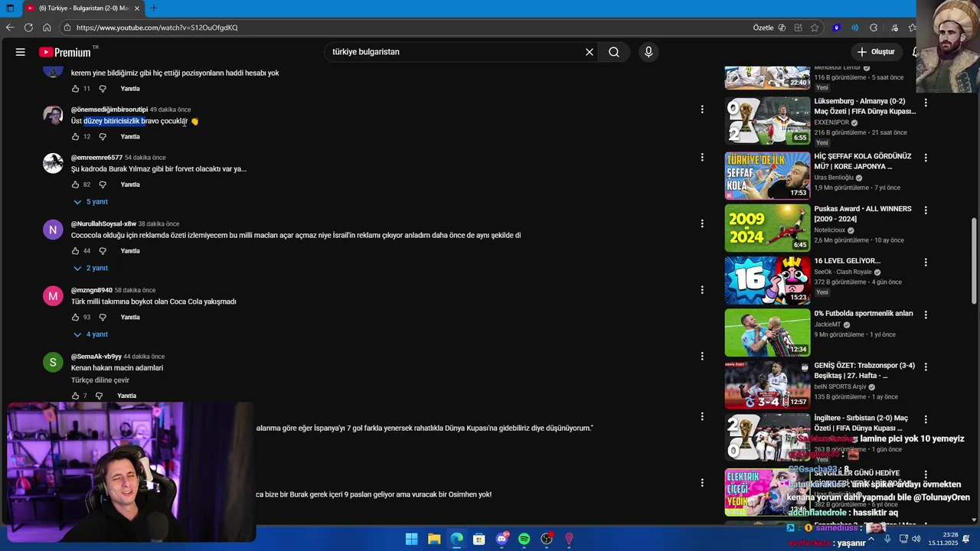This screenshot has width=980, height=551.
Task: Open Spotify from the taskbar
Action: pyautogui.click(x=524, y=539)
